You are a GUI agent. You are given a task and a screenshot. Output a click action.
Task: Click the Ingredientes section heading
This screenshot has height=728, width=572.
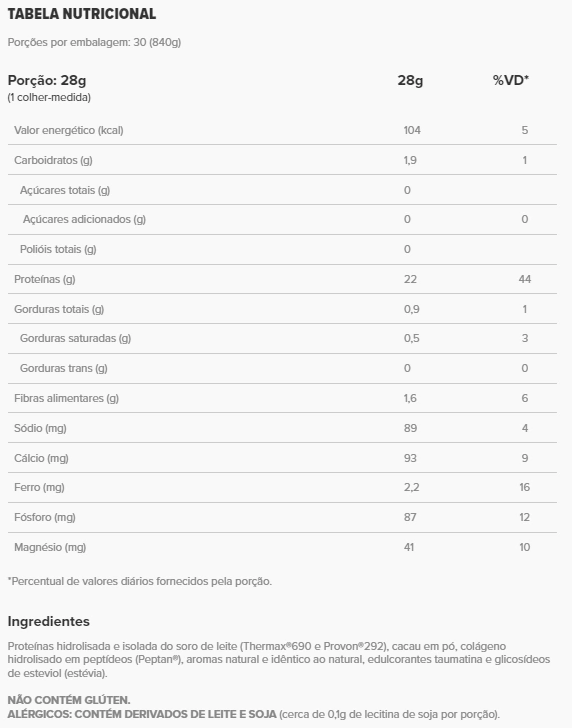pyautogui.click(x=49, y=621)
